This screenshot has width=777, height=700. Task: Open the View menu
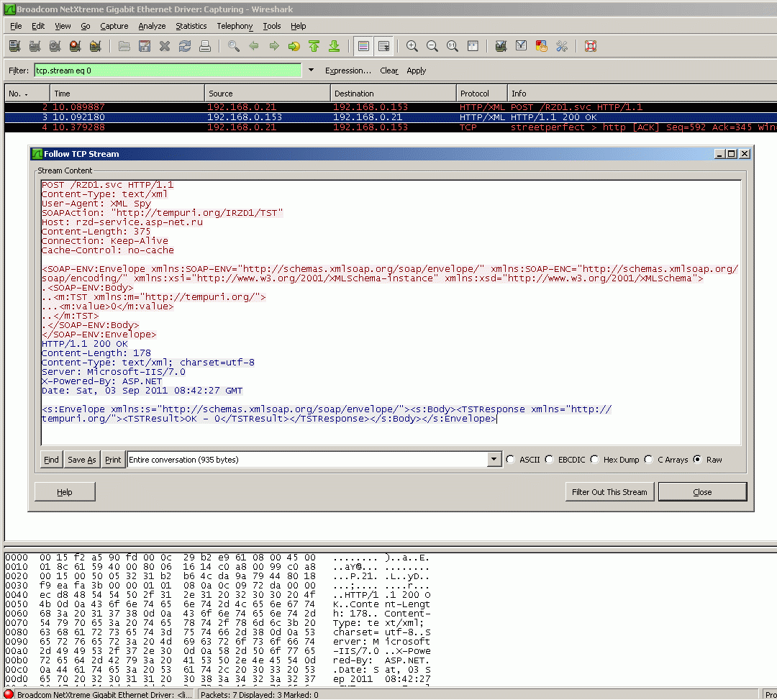coord(63,26)
